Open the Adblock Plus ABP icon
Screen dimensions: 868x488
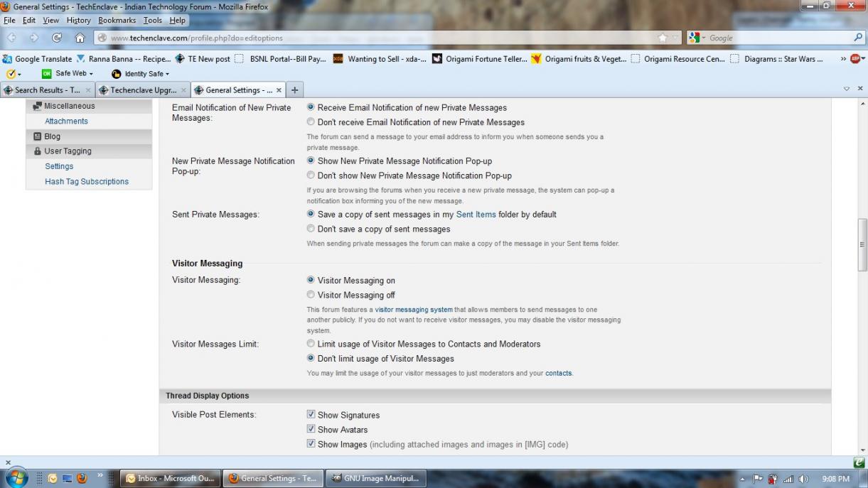click(857, 59)
